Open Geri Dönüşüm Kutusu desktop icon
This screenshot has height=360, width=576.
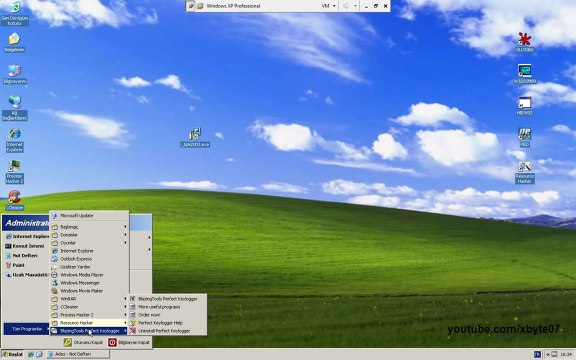(14, 13)
